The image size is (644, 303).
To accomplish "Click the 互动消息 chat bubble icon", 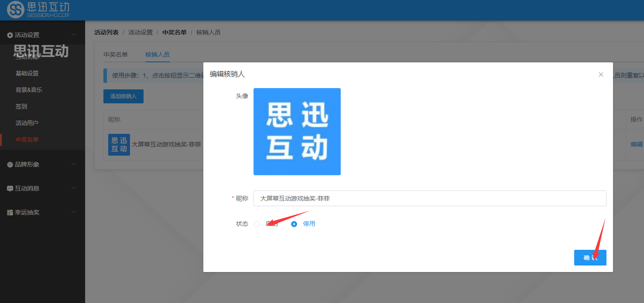I will click(10, 188).
